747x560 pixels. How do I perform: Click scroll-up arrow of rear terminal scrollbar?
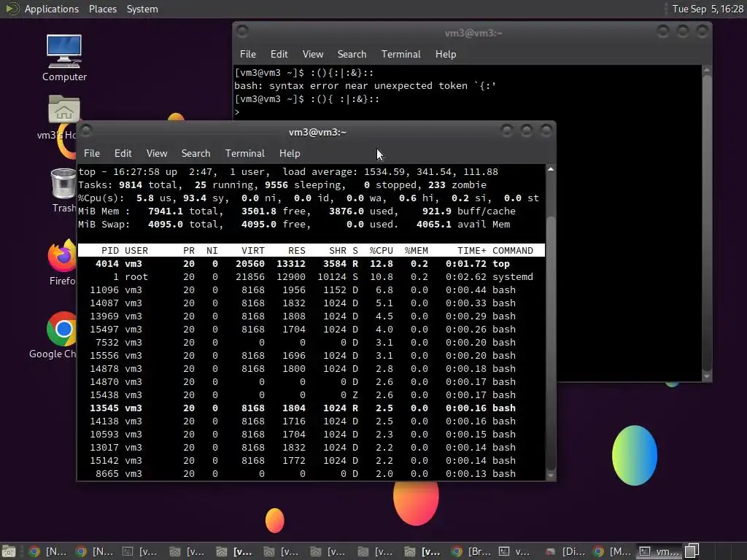[707, 70]
